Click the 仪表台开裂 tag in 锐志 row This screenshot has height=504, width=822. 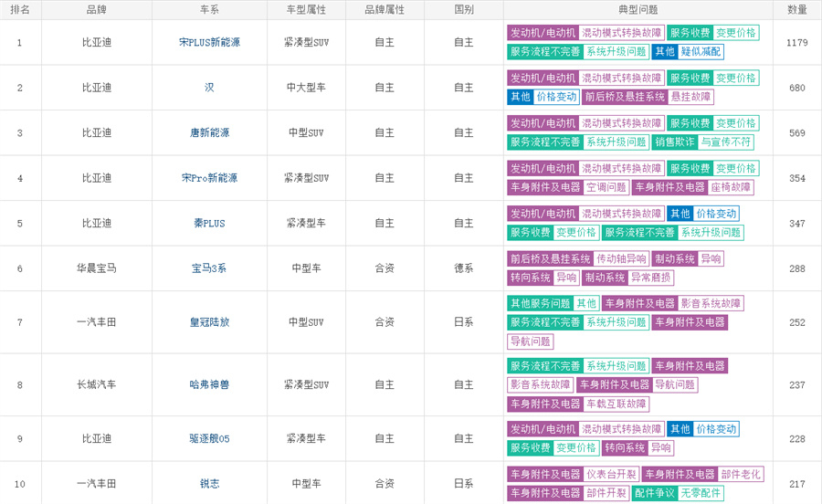[611, 474]
